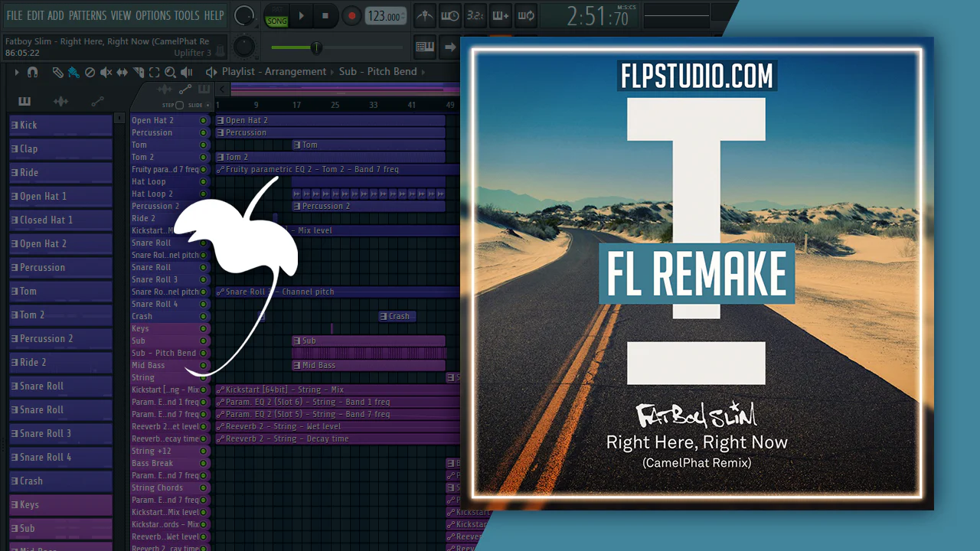The width and height of the screenshot is (980, 551).
Task: Switch to PAT pattern mode
Action: point(276,10)
